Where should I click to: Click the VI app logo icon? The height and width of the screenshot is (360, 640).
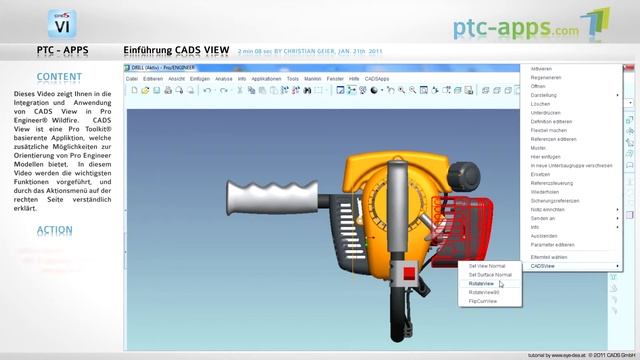point(62,24)
